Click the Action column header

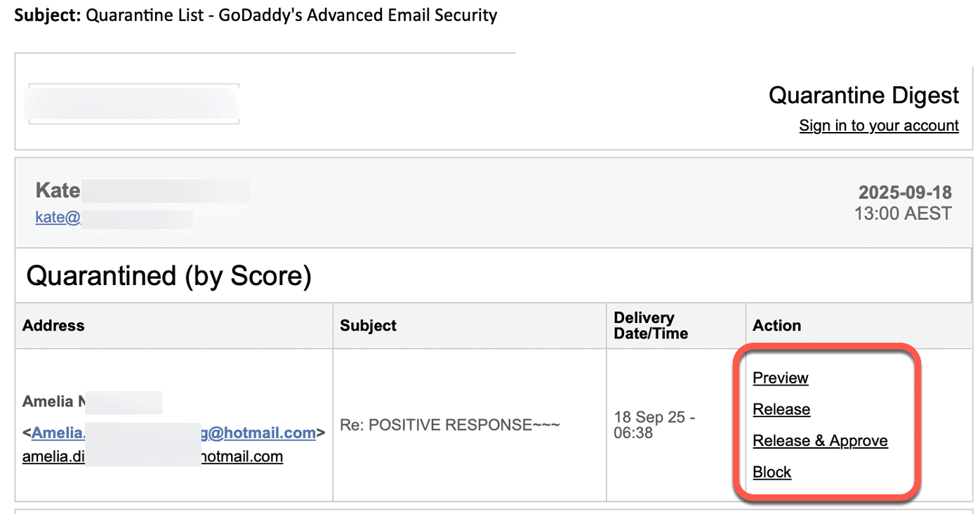(776, 326)
